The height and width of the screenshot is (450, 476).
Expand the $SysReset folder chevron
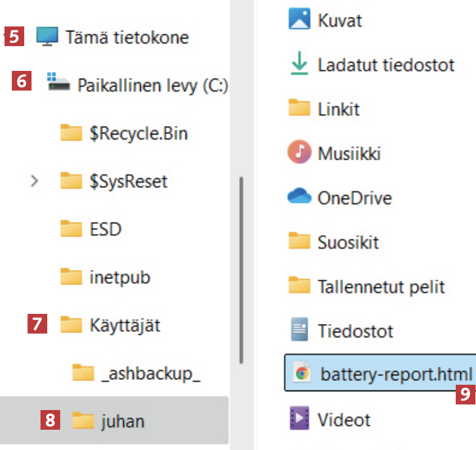point(34,181)
